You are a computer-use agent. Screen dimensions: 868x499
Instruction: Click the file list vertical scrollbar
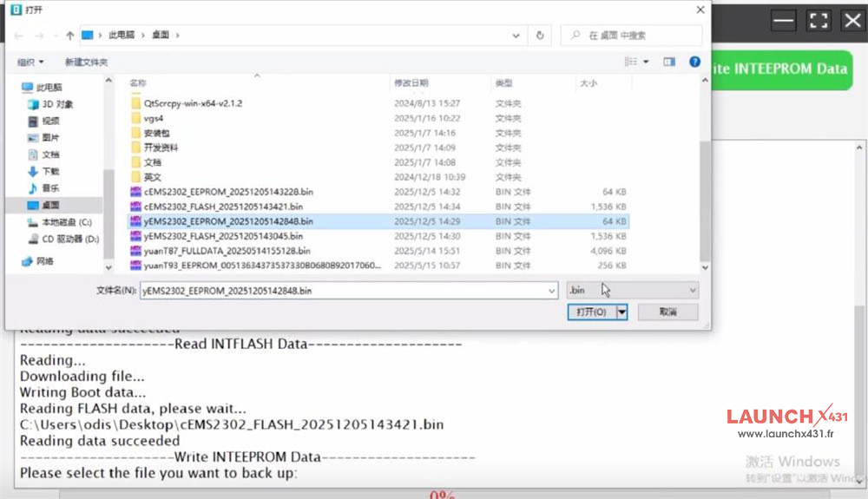click(705, 202)
